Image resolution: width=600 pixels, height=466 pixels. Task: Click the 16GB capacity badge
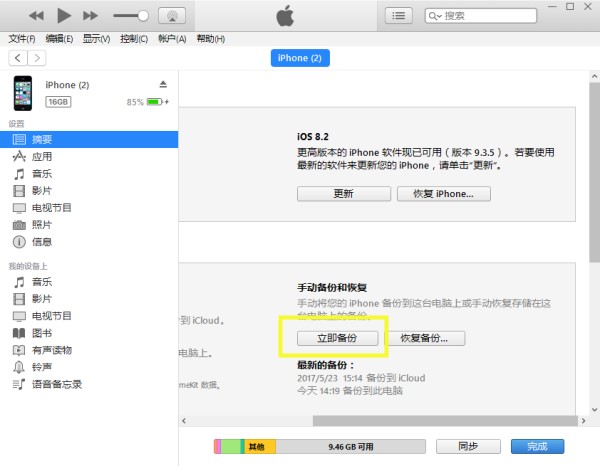coord(58,102)
